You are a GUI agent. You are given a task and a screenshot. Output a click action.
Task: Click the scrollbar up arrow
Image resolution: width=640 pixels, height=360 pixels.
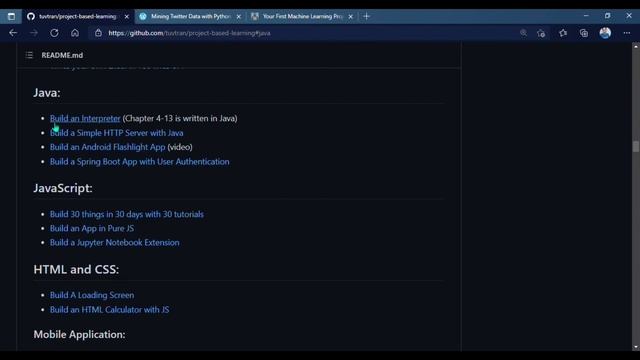click(636, 47)
